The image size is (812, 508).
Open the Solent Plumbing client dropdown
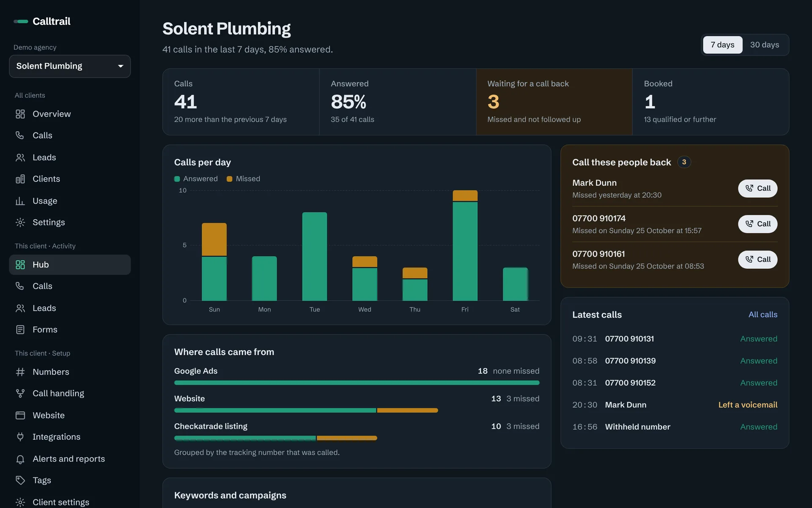pos(70,66)
